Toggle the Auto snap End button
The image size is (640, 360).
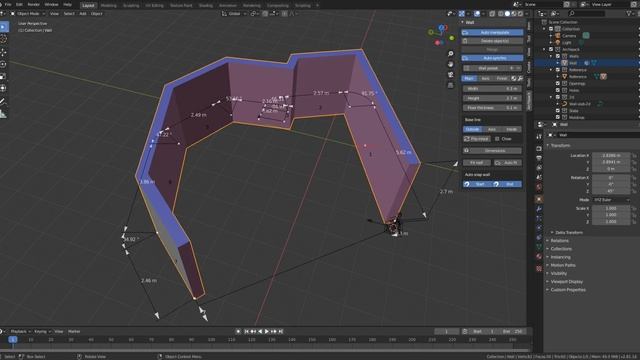pos(507,184)
